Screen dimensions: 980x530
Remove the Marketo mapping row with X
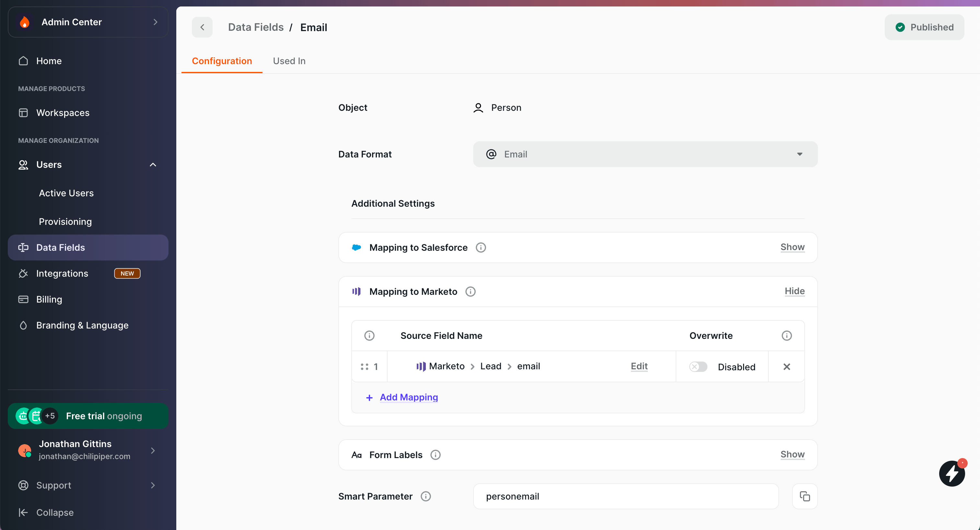(786, 366)
